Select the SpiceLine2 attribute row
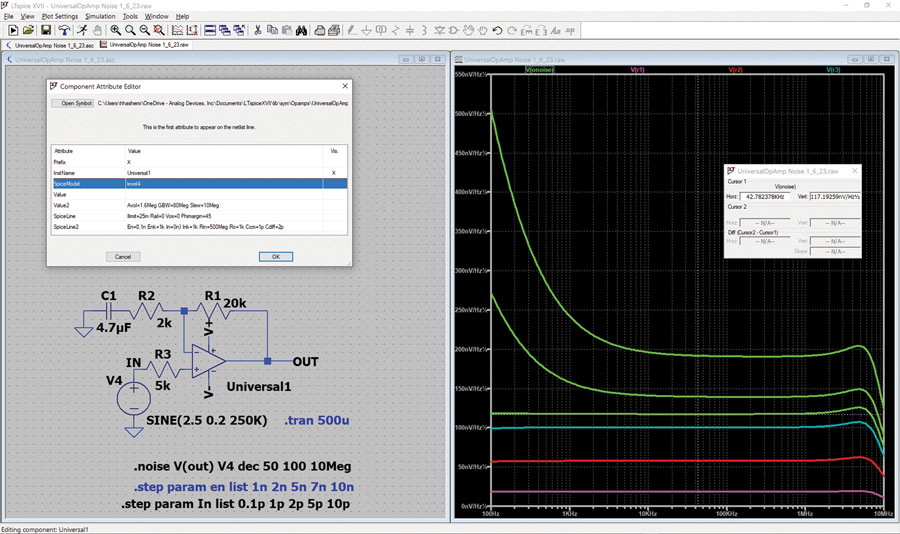 199,227
